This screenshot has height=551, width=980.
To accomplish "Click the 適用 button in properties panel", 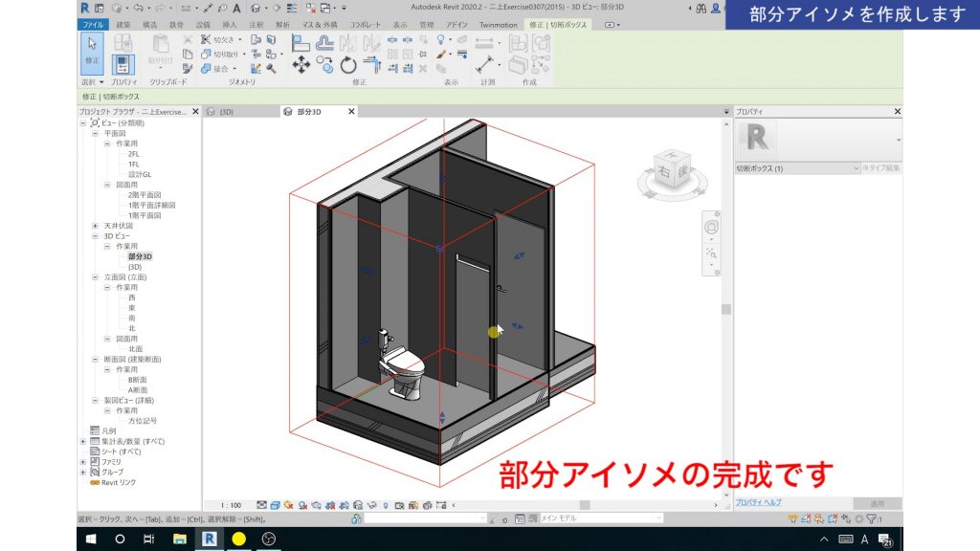I will pyautogui.click(x=877, y=503).
